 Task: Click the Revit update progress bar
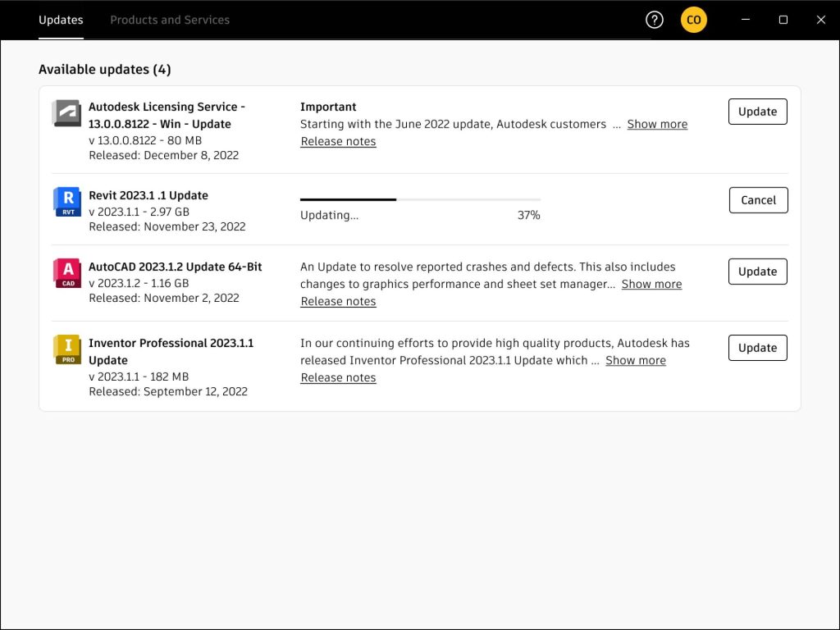[x=420, y=199]
